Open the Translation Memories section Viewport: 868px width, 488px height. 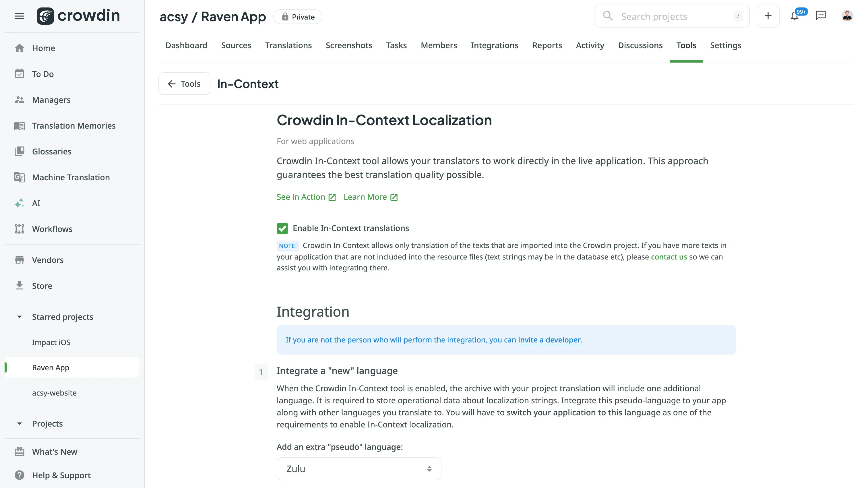(x=73, y=125)
